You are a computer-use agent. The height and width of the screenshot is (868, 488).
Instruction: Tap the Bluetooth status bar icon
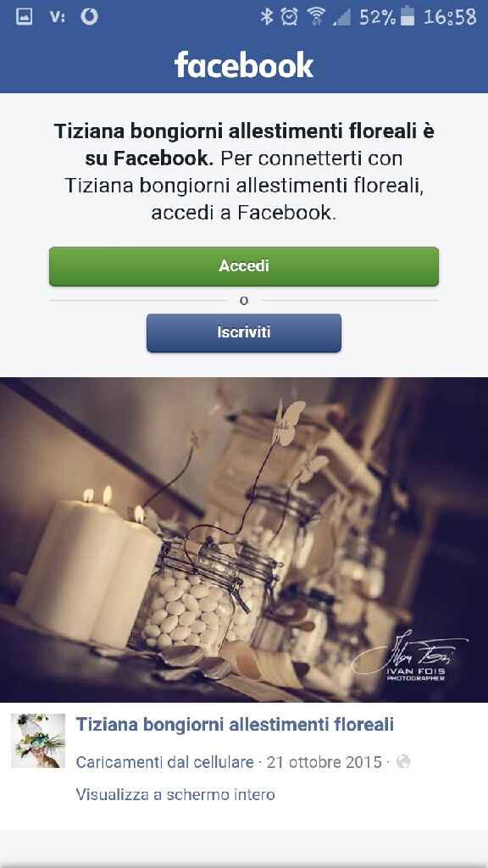click(x=267, y=17)
